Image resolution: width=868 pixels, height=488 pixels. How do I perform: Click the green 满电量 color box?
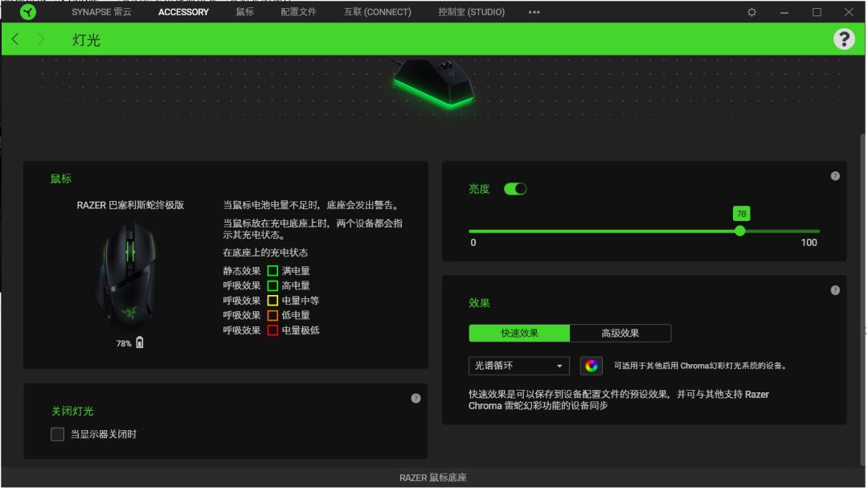tap(272, 271)
